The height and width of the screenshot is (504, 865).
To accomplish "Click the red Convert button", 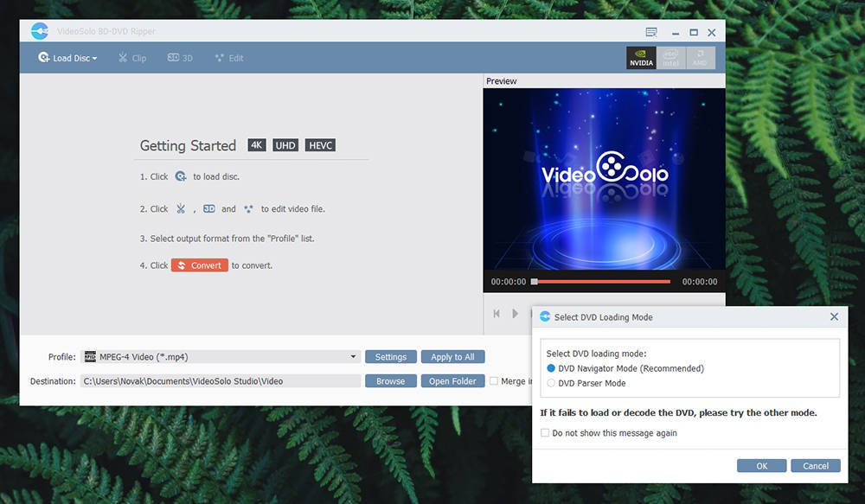I will tap(199, 265).
